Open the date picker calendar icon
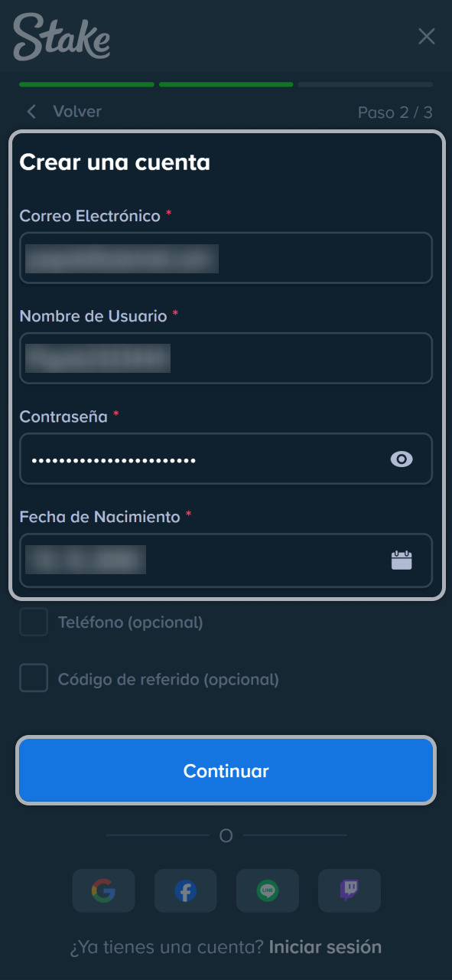This screenshot has width=452, height=980. [403, 560]
